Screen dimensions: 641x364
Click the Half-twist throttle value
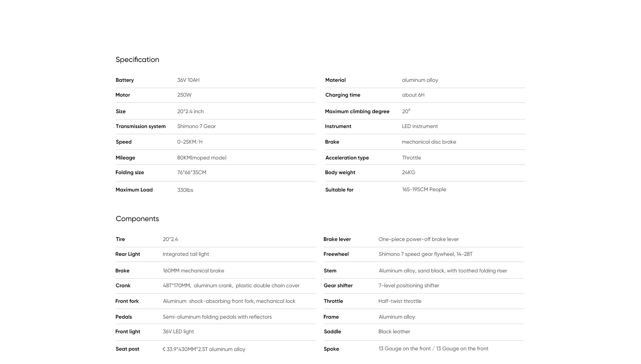400,301
